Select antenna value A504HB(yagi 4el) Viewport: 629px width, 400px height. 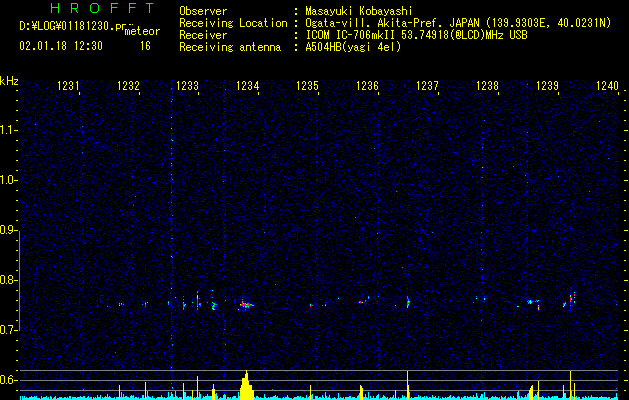tap(353, 47)
